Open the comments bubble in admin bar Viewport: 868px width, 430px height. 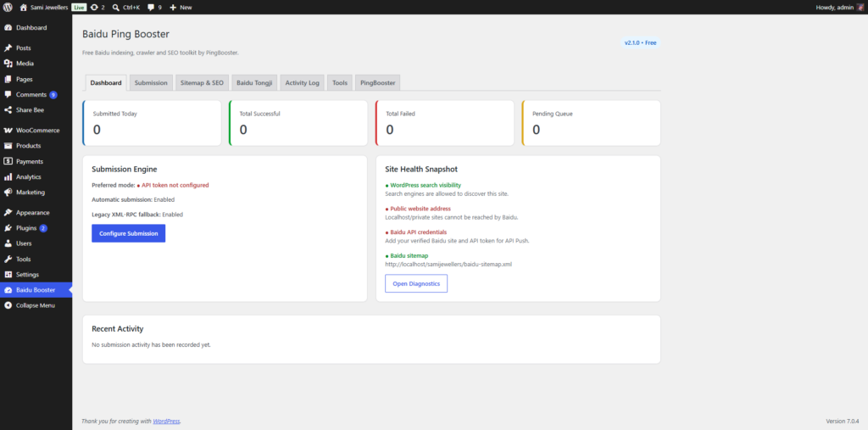point(151,8)
